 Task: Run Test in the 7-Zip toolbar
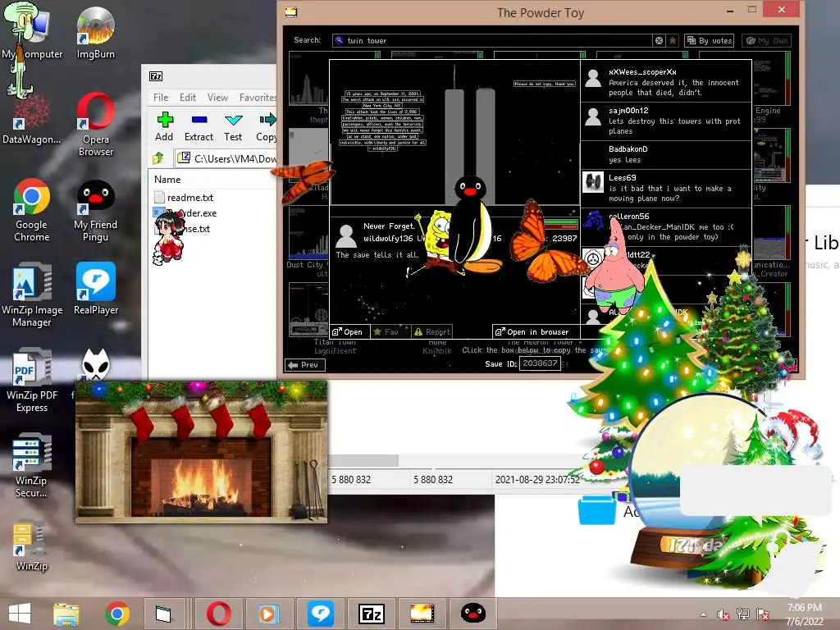[x=233, y=126]
